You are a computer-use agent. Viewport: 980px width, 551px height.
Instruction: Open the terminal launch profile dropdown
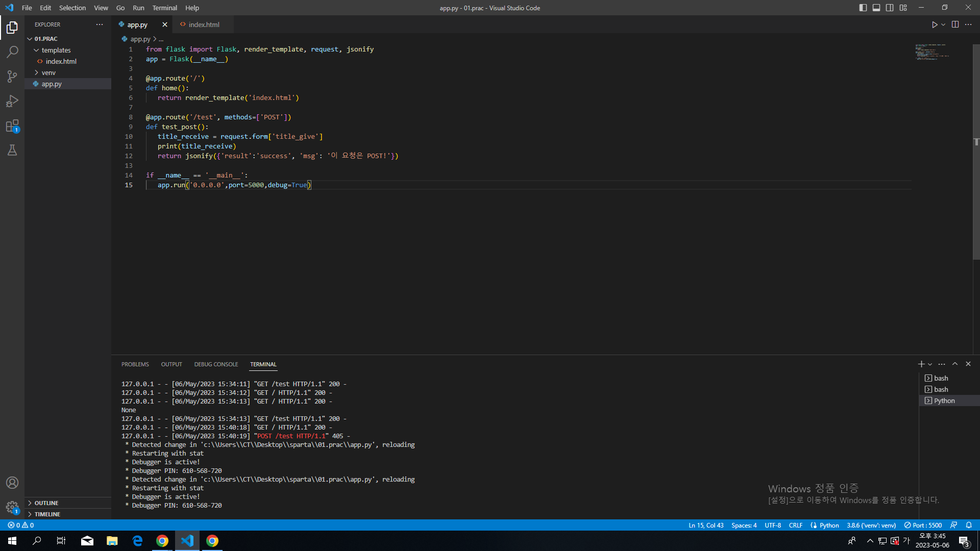coord(930,364)
